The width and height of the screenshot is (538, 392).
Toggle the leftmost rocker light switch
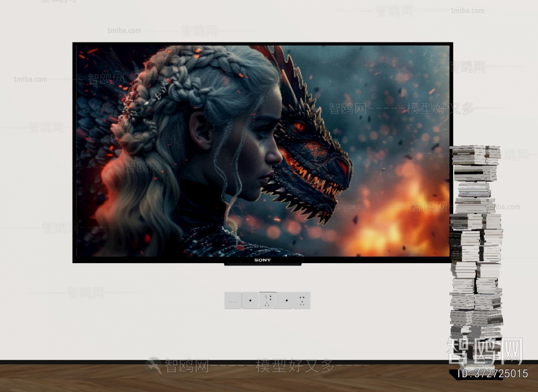coord(233,300)
